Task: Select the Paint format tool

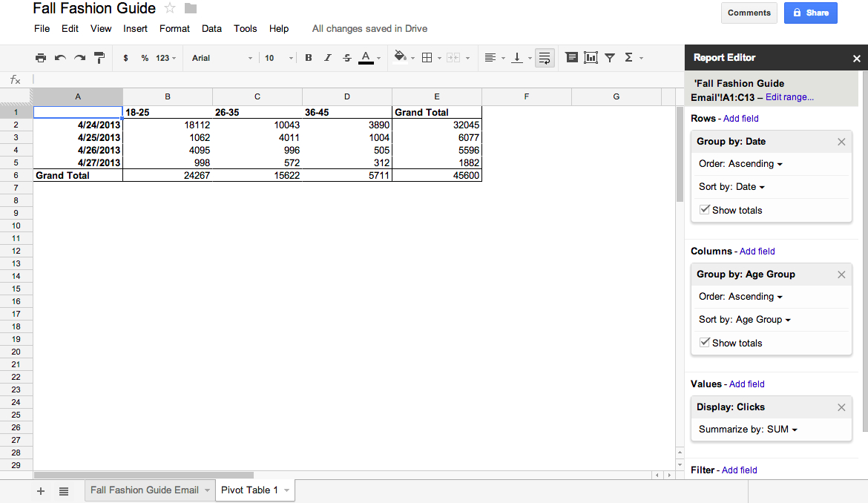Action: click(99, 57)
